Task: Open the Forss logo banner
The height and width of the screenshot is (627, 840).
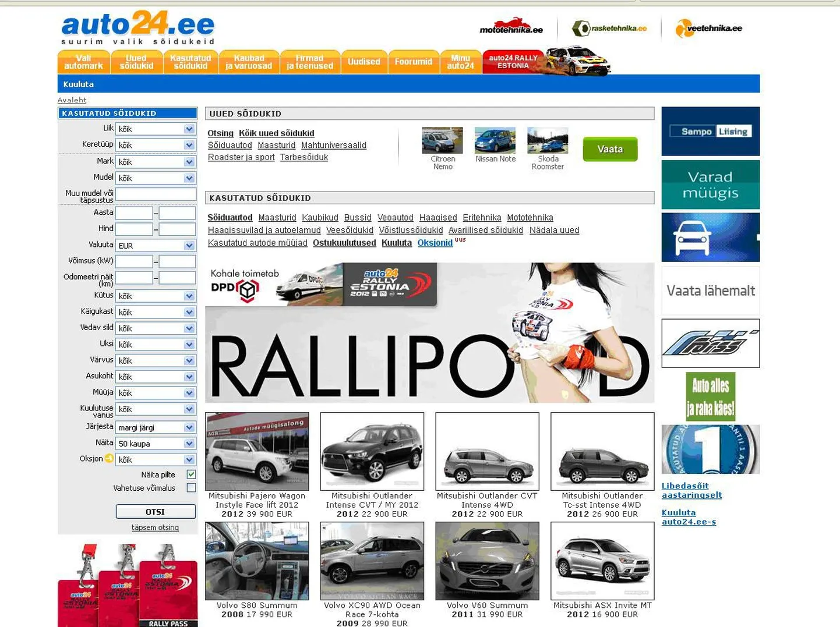Action: pos(710,343)
